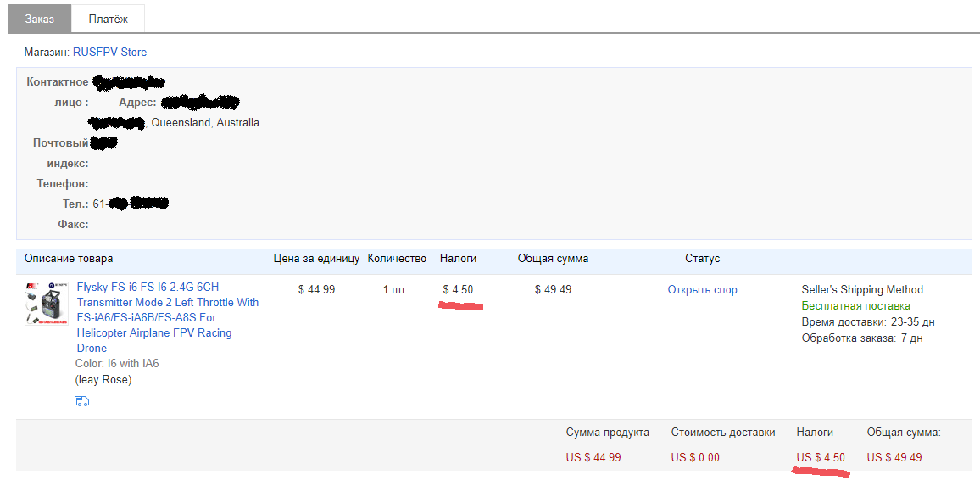Click the US $ 49.49 grand total amount
The height and width of the screenshot is (486, 980).
click(894, 458)
